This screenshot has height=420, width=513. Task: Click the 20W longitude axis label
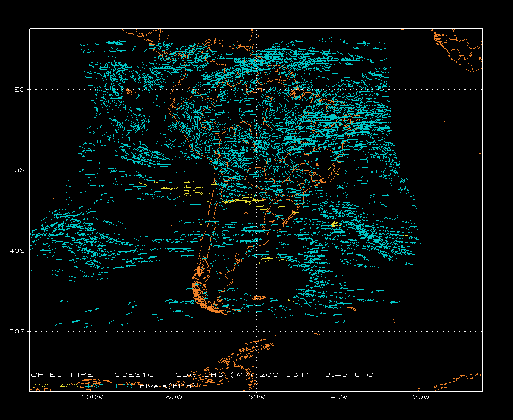point(421,397)
